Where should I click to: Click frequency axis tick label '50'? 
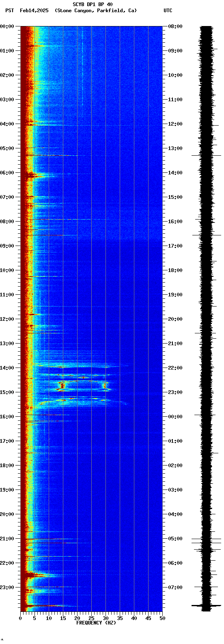[x=162, y=618]
